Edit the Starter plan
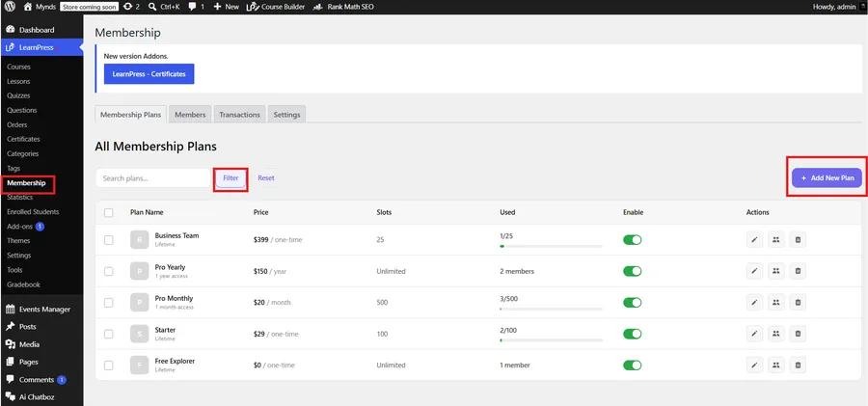 (x=754, y=334)
